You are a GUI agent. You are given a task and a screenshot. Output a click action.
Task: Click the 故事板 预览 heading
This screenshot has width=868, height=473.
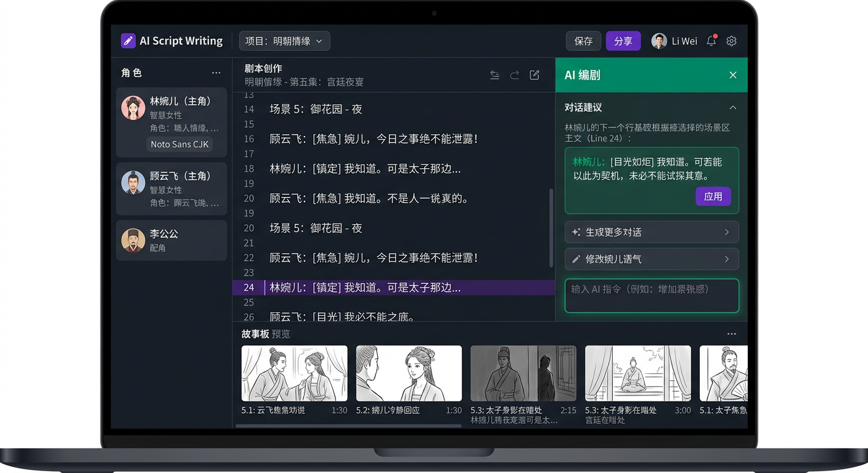[x=266, y=334]
